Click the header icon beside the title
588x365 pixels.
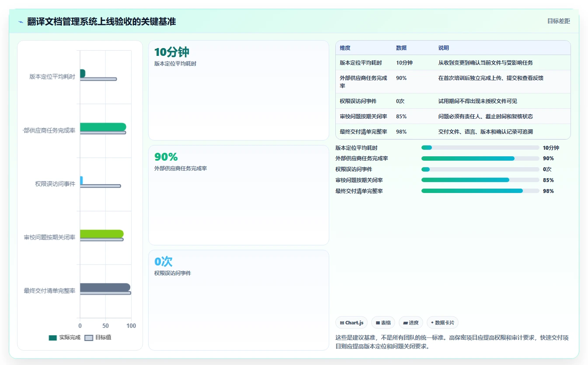21,22
